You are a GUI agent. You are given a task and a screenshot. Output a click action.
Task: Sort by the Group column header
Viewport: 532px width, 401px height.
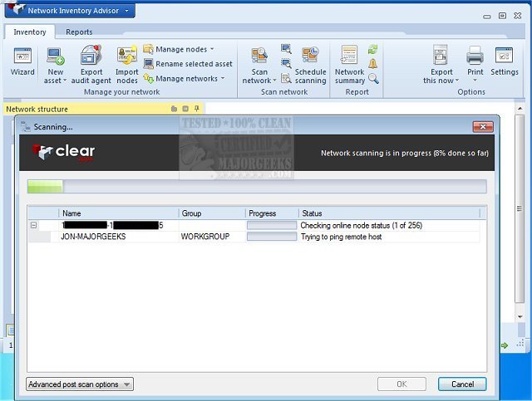[212, 213]
